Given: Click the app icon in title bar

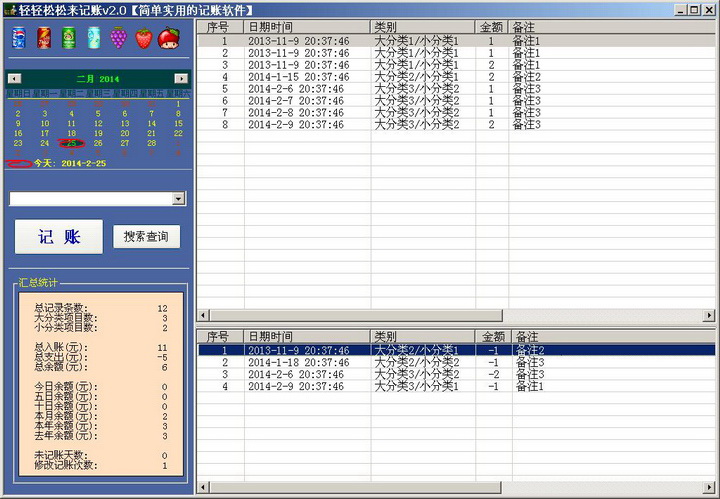Looking at the screenshot, I should point(10,10).
